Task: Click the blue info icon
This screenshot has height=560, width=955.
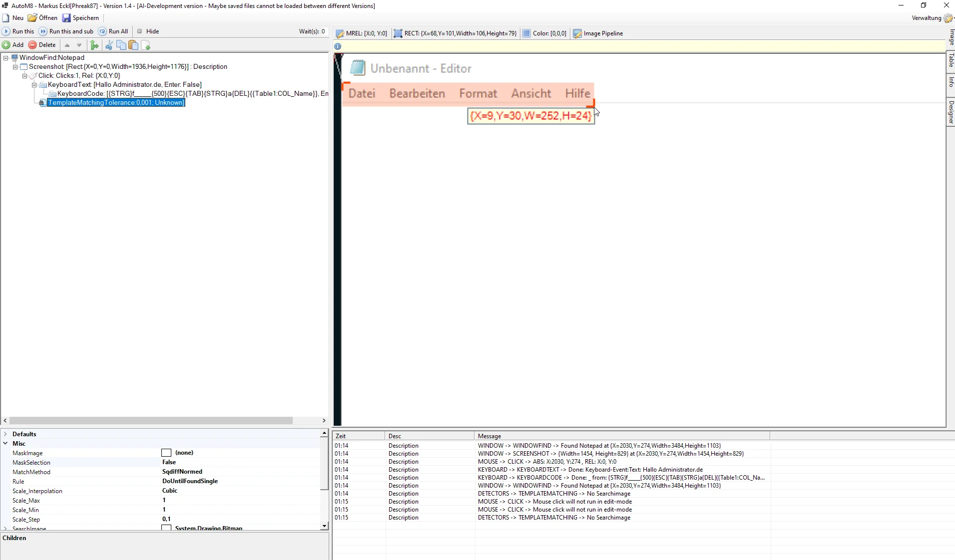Action: tap(338, 46)
